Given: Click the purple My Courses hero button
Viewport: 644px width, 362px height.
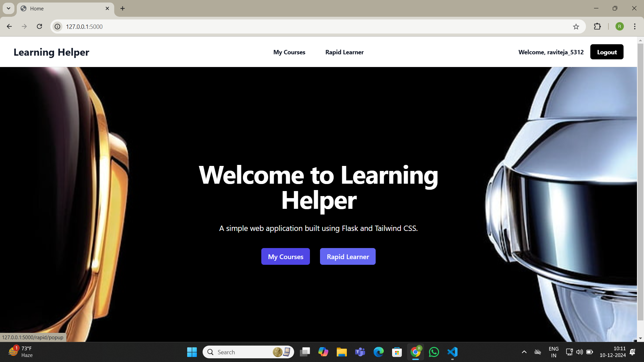Looking at the screenshot, I should tap(285, 256).
